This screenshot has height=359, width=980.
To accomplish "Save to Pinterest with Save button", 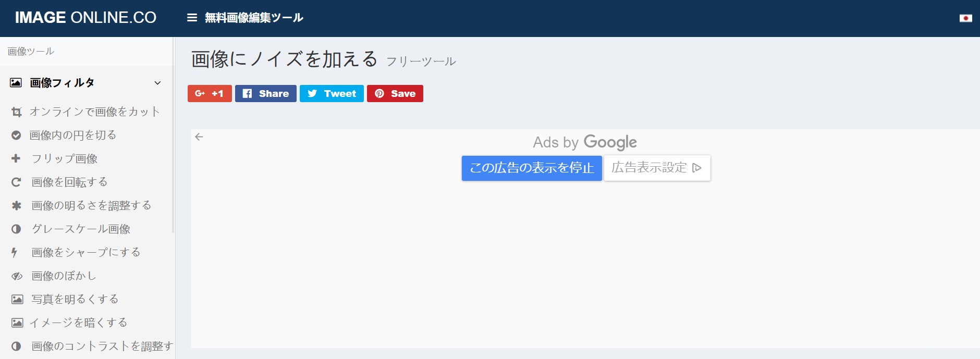I will click(x=395, y=94).
